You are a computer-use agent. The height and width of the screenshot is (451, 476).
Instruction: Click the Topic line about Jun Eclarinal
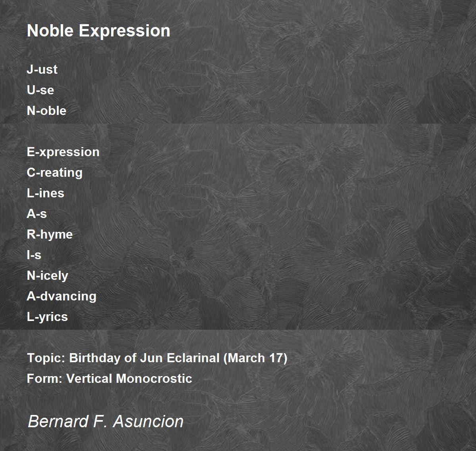click(157, 358)
